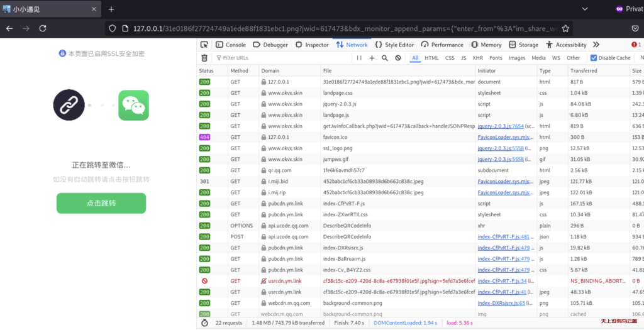Click the plus icon in network toolbar
Screen dimensions: 644x330
click(x=372, y=58)
